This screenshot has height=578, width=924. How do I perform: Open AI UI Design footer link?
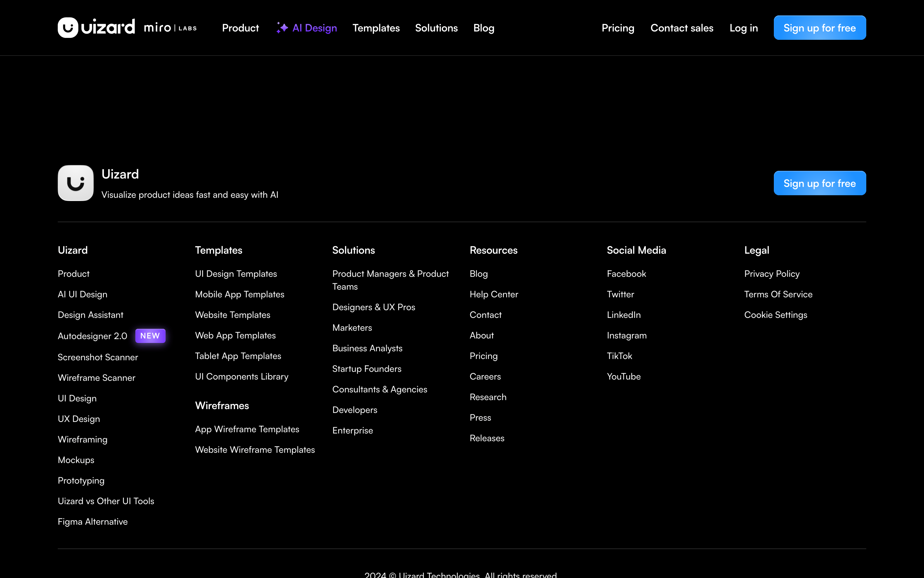coord(82,294)
